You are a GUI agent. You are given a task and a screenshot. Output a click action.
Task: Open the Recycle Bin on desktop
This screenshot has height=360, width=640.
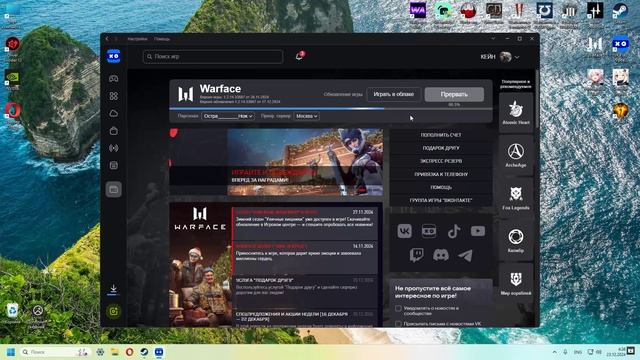tap(12, 311)
